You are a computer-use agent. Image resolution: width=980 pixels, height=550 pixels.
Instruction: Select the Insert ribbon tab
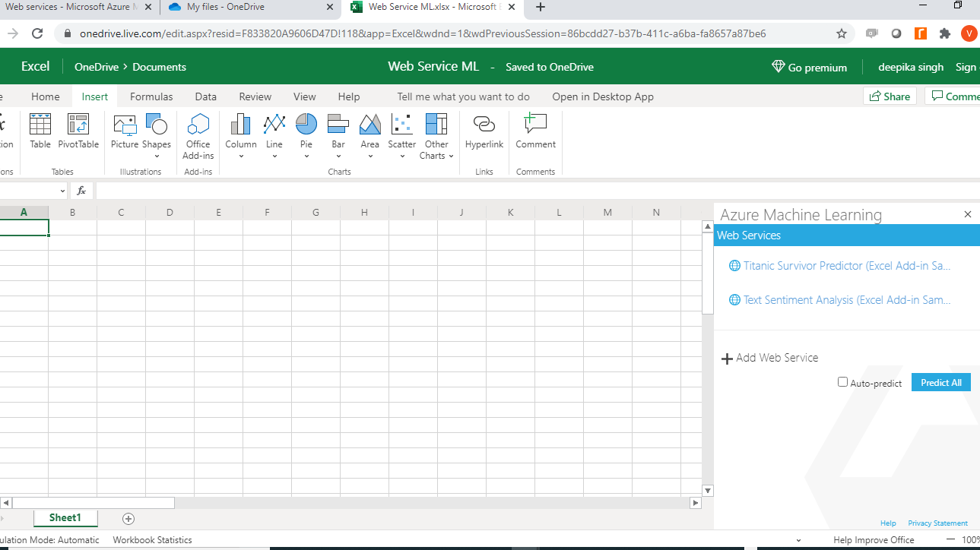point(95,96)
